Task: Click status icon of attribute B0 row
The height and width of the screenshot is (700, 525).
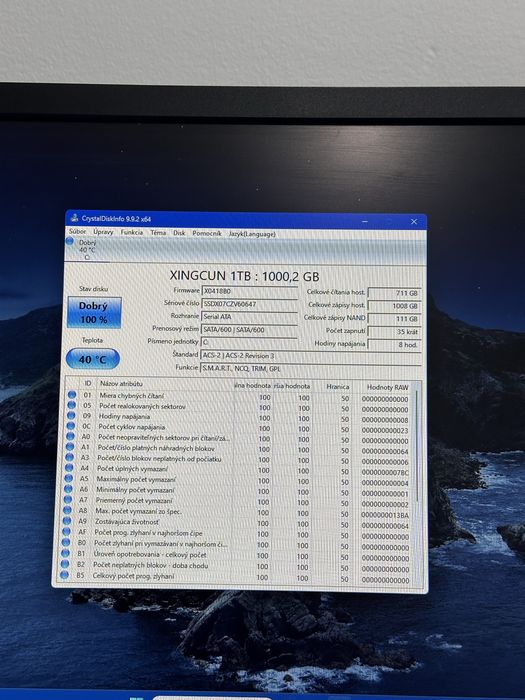Action: tap(66, 542)
